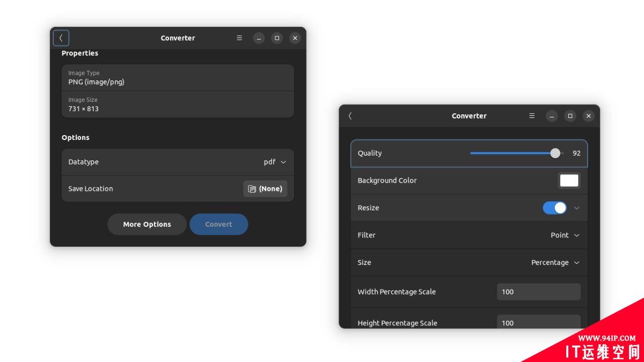The height and width of the screenshot is (362, 644).
Task: Close the left Converter window
Action: 295,38
